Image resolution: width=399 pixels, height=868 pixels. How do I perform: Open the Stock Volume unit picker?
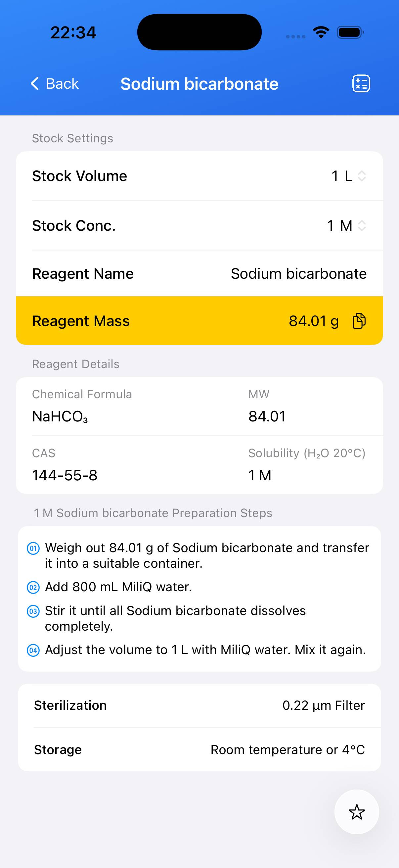(x=362, y=176)
